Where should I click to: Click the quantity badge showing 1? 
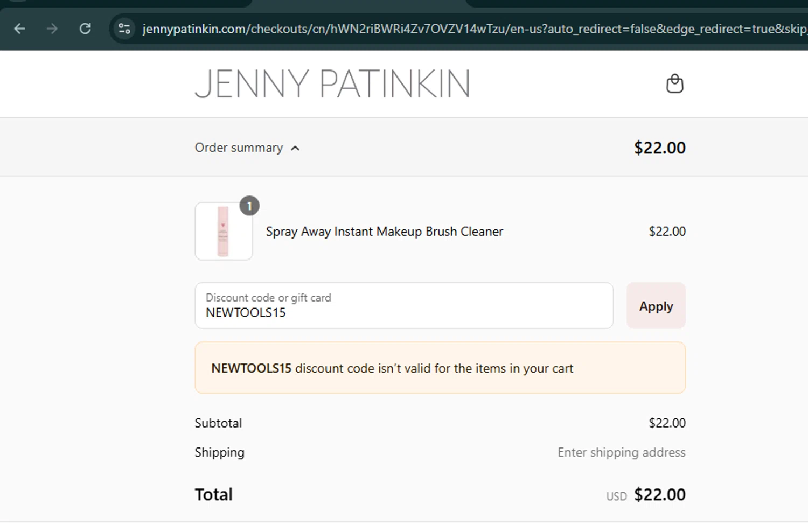[x=249, y=206]
